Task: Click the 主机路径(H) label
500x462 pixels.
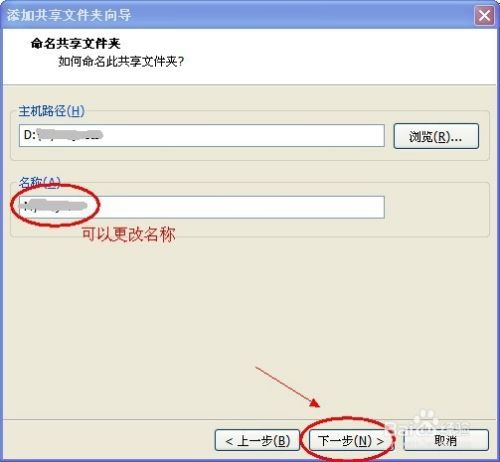Action: pos(51,111)
